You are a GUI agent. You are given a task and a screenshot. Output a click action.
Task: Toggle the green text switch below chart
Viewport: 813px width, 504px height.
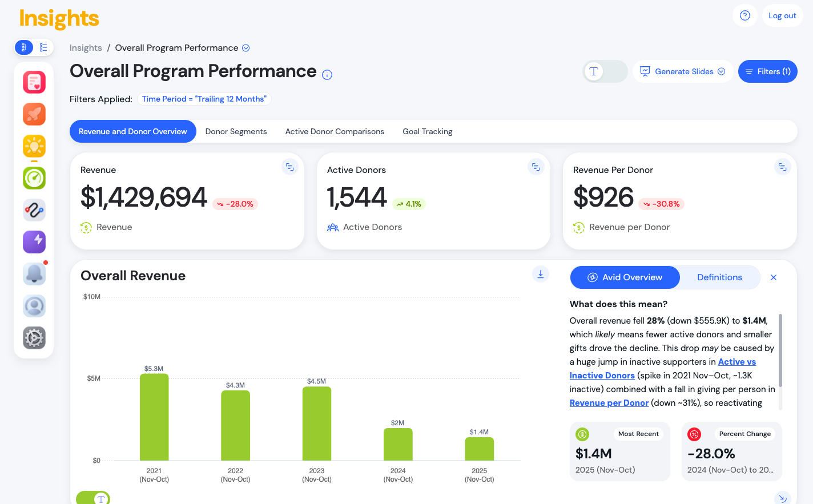tap(93, 498)
